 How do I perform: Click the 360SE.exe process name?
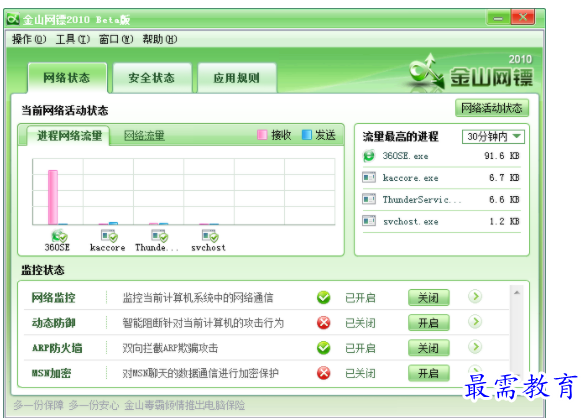pyautogui.click(x=405, y=156)
